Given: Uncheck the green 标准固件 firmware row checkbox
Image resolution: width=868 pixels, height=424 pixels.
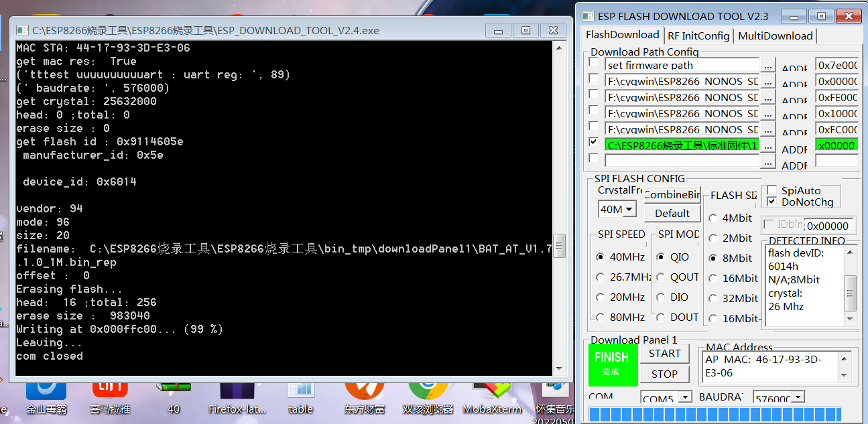Looking at the screenshot, I should pos(593,143).
